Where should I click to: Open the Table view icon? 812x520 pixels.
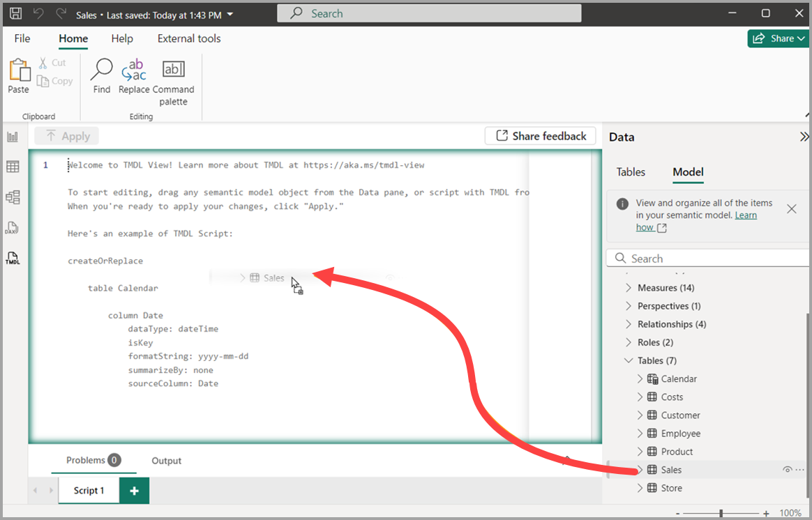point(12,167)
